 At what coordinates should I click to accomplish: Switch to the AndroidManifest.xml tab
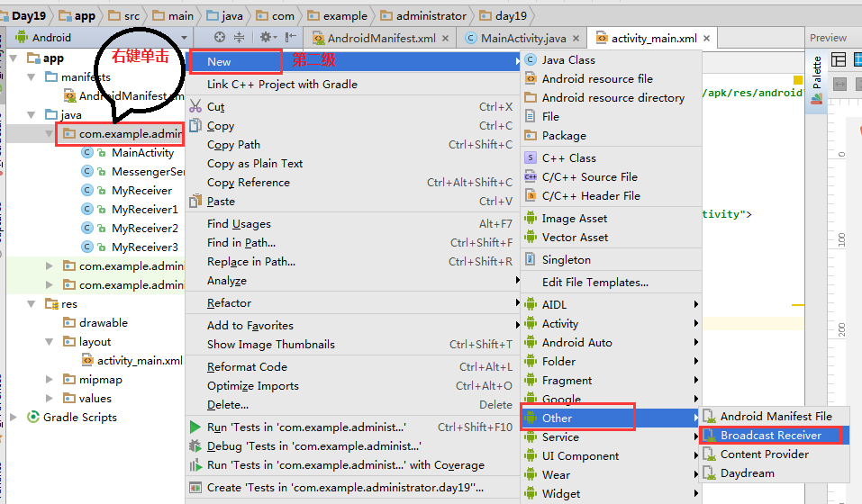click(x=382, y=39)
